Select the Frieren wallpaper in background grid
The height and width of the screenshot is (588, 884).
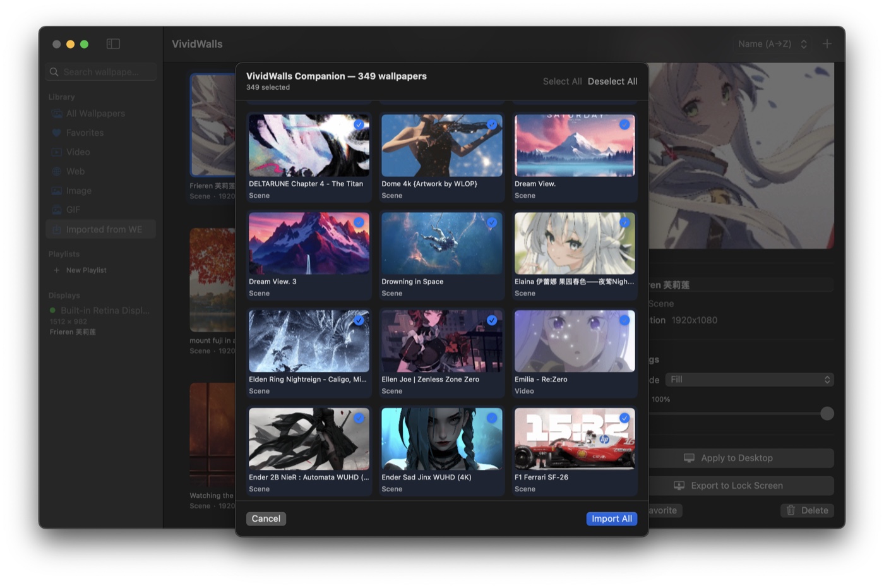[213, 125]
